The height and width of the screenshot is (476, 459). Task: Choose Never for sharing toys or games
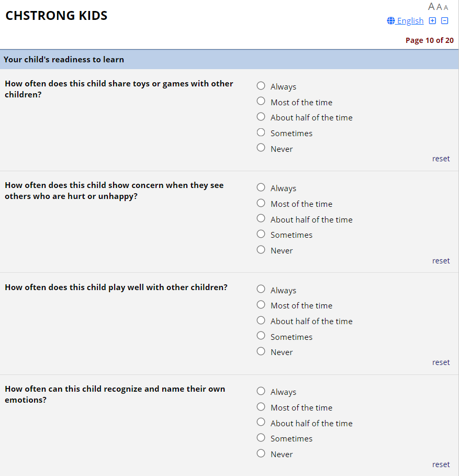click(261, 148)
